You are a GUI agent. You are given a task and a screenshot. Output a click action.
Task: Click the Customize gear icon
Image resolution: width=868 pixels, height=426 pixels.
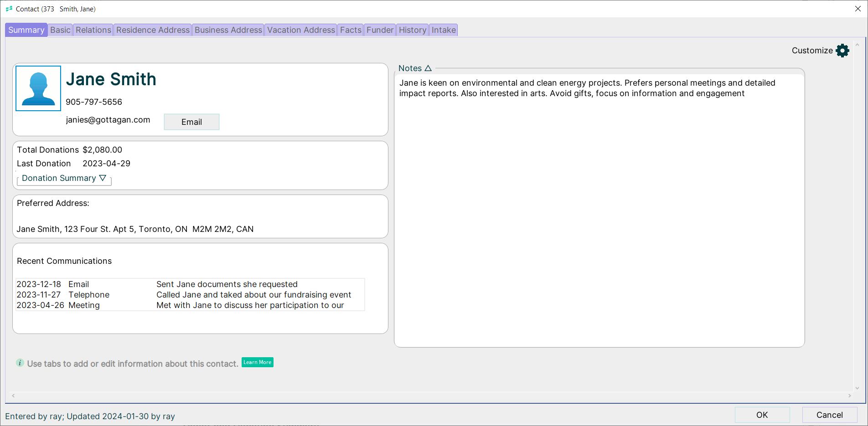(x=842, y=51)
